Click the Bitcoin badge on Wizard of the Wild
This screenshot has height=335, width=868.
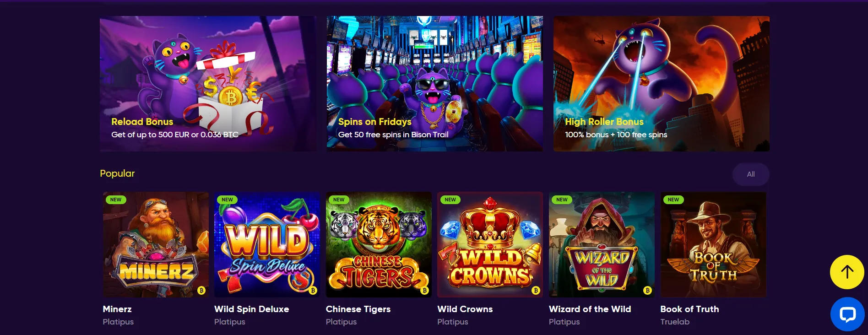pos(647,290)
